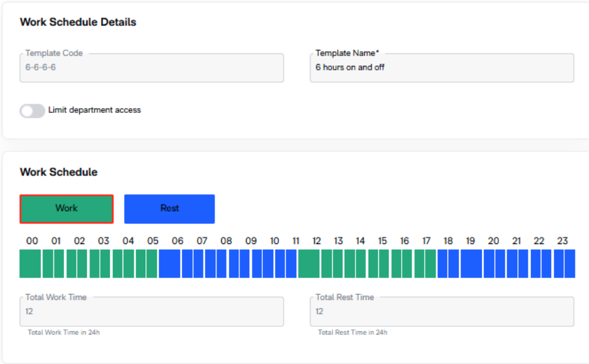Viewport: 589px width, 364px height.
Task: Click the Template Name input field
Action: coord(442,68)
